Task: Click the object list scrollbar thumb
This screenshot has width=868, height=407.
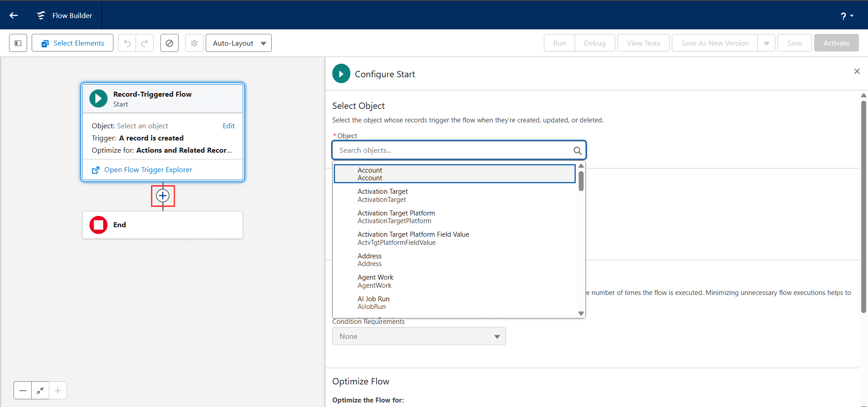Action: [x=581, y=181]
